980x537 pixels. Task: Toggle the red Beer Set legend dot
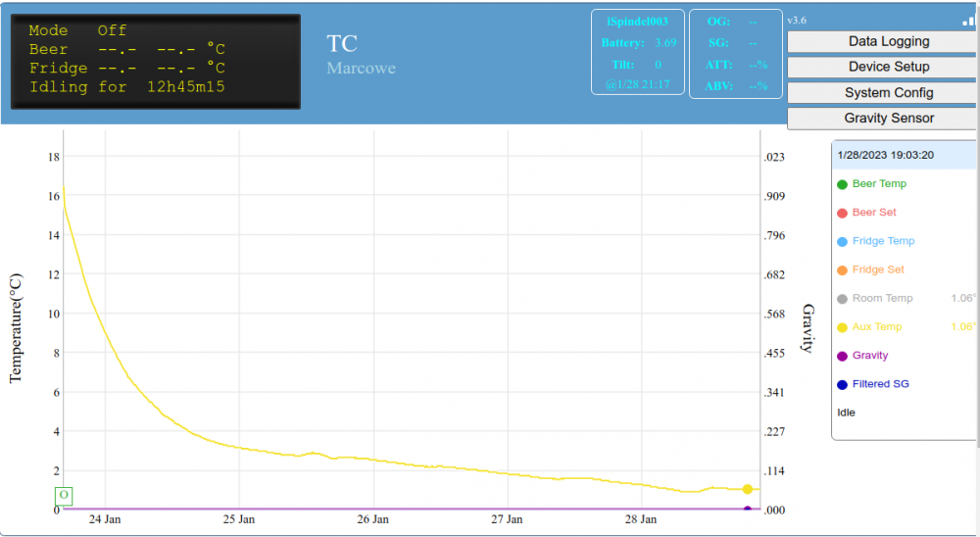coord(842,213)
